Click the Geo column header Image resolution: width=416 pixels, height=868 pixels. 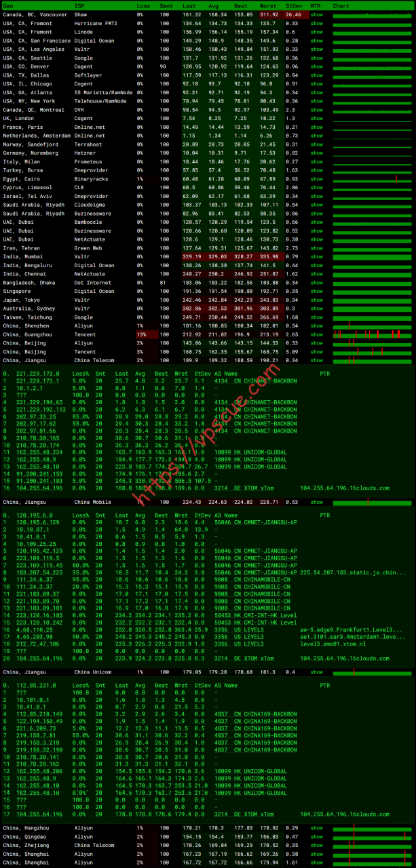pos(8,5)
